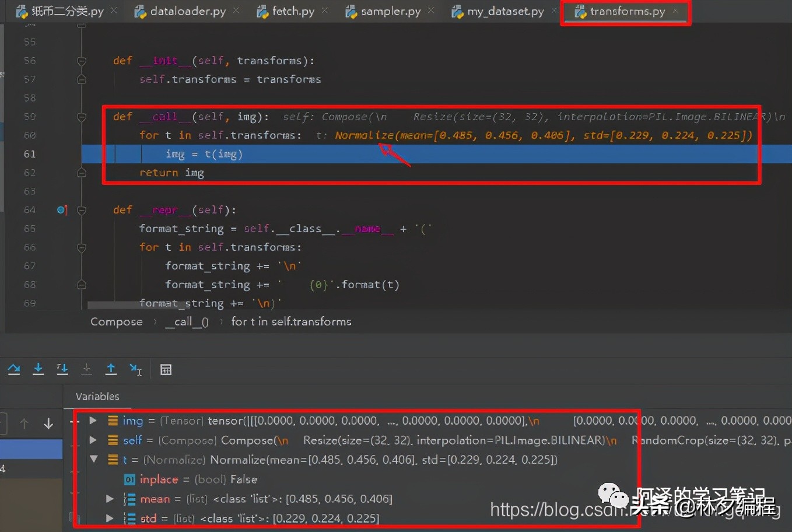Fold the for loop at line 66
Image resolution: width=792 pixels, height=532 pixels.
coord(82,247)
